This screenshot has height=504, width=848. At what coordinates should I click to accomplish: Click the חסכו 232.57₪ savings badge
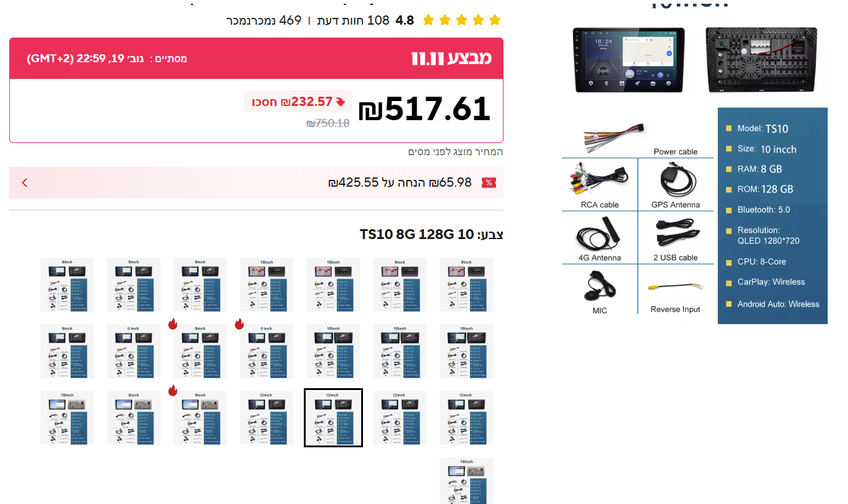(298, 101)
